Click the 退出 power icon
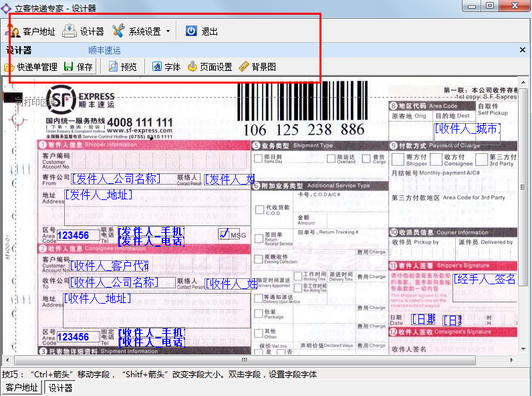 pos(191,31)
